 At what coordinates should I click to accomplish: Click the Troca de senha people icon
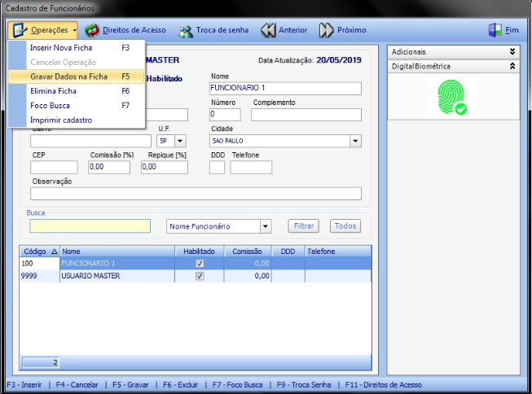[x=186, y=31]
